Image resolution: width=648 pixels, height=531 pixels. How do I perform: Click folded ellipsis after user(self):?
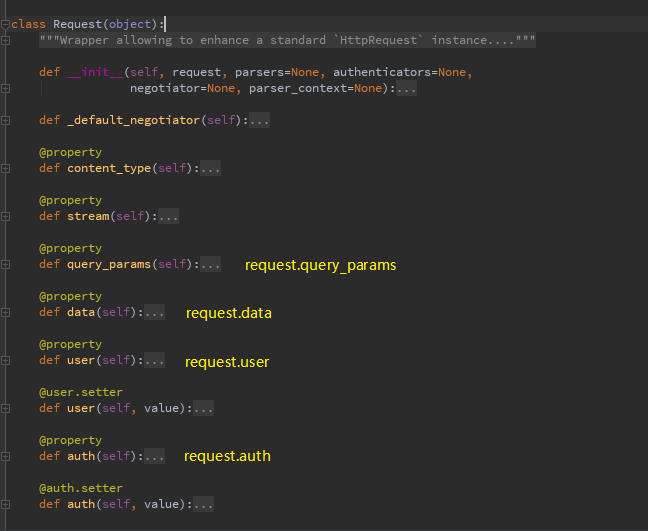pyautogui.click(x=155, y=360)
